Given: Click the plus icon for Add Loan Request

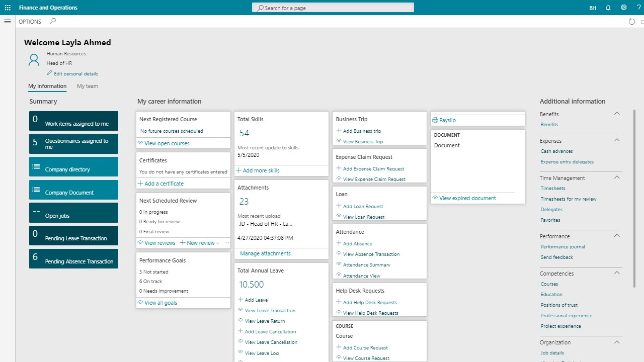Looking at the screenshot, I should 339,206.
